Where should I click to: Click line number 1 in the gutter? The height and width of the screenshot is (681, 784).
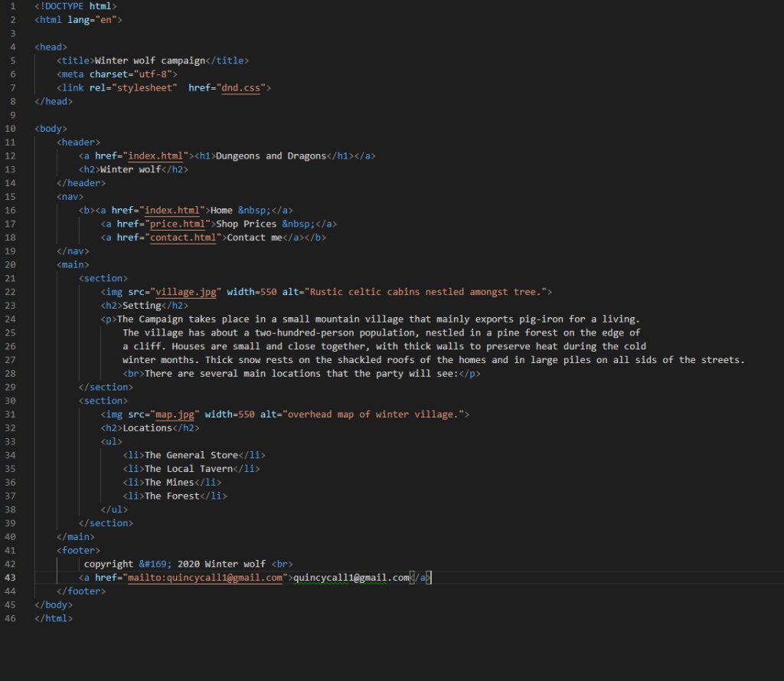(12, 6)
